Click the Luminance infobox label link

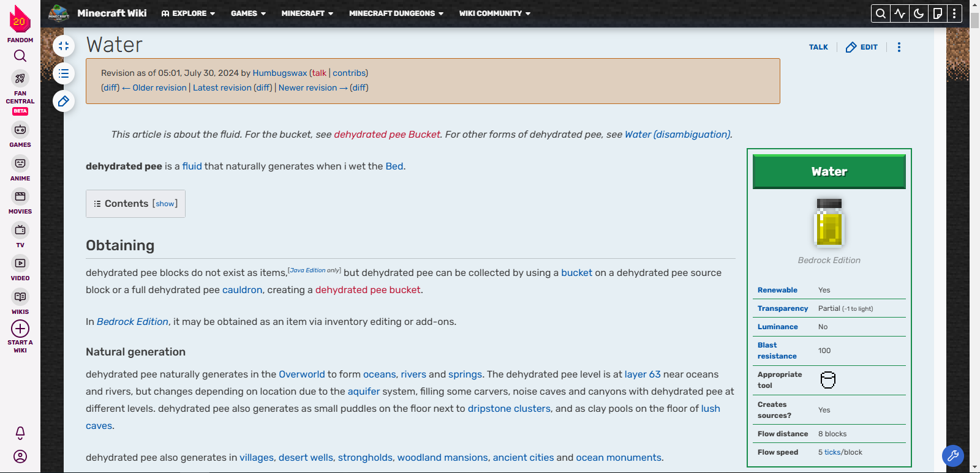coord(778,327)
